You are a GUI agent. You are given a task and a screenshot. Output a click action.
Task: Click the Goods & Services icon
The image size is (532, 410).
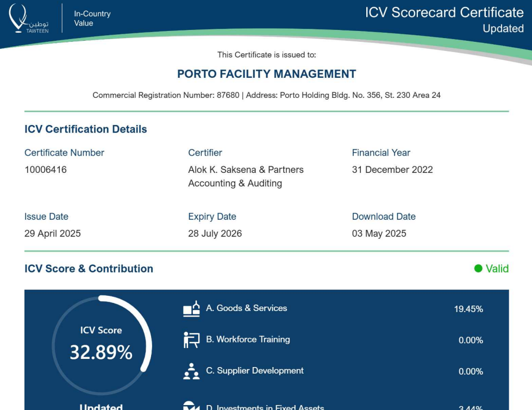tap(191, 309)
